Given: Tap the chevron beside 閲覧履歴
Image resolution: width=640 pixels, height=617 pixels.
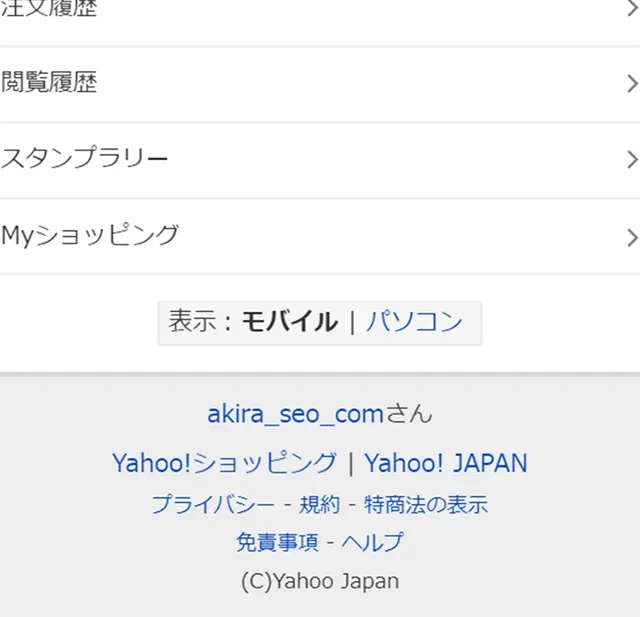Looking at the screenshot, I should coord(633,83).
